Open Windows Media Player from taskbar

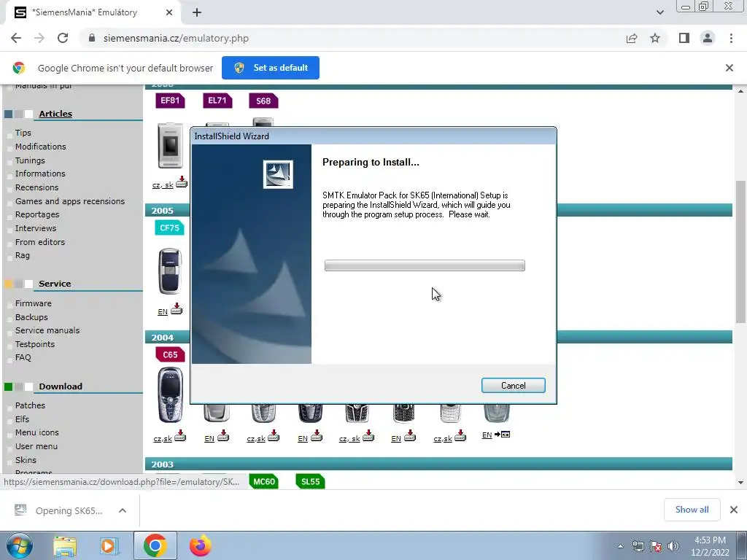109,545
